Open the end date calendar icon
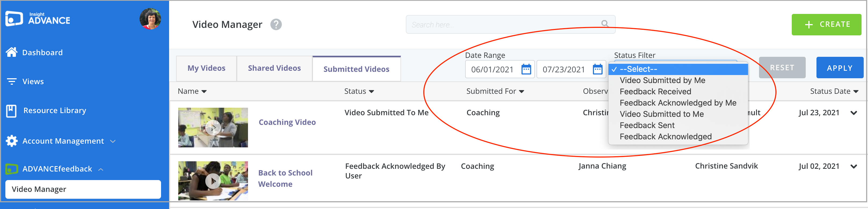Image resolution: width=868 pixels, height=209 pixels. pos(597,69)
